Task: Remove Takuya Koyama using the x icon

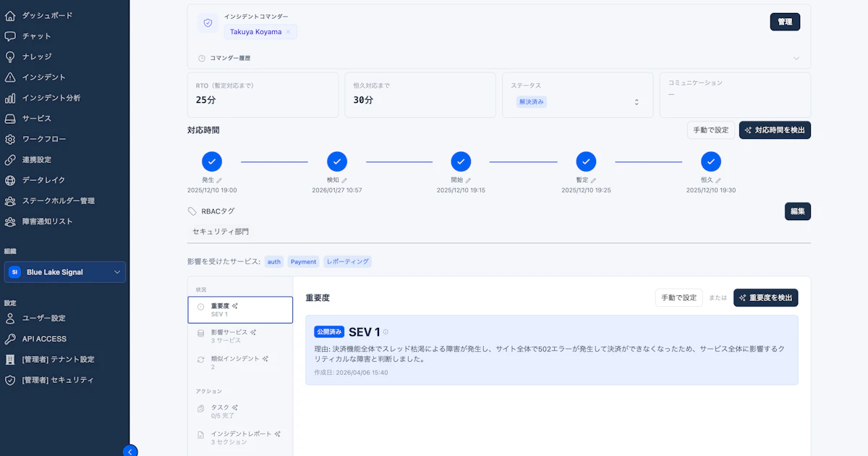Action: [288, 32]
